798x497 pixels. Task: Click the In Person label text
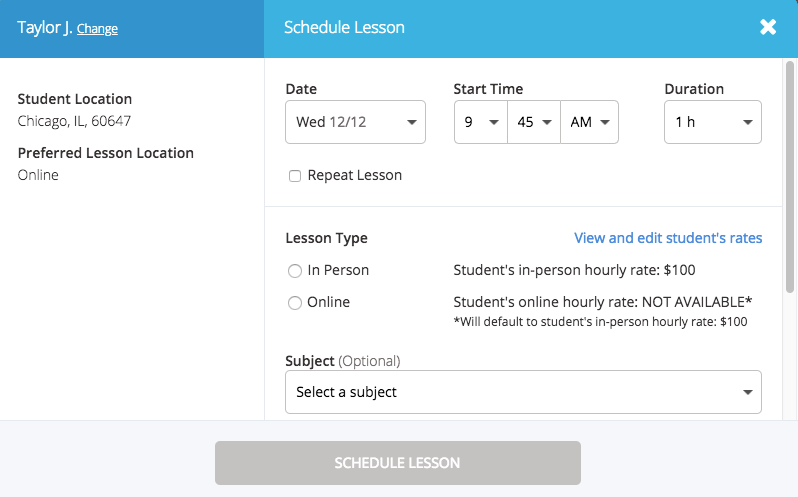[338, 270]
